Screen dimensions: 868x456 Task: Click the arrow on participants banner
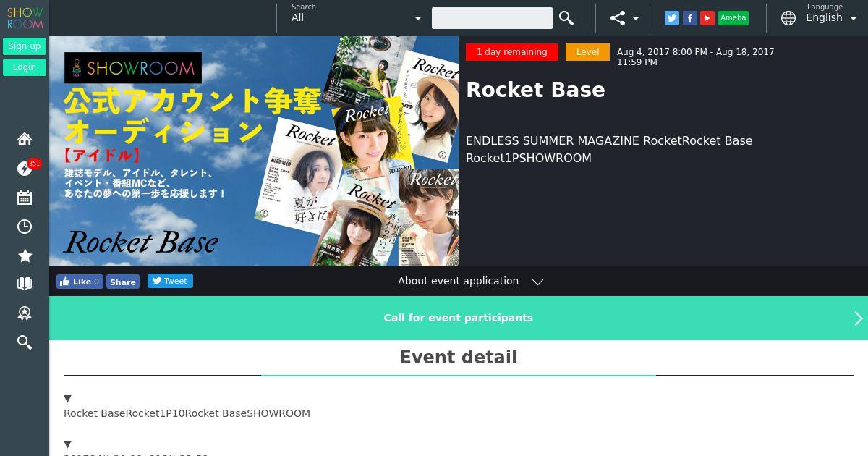point(859,318)
